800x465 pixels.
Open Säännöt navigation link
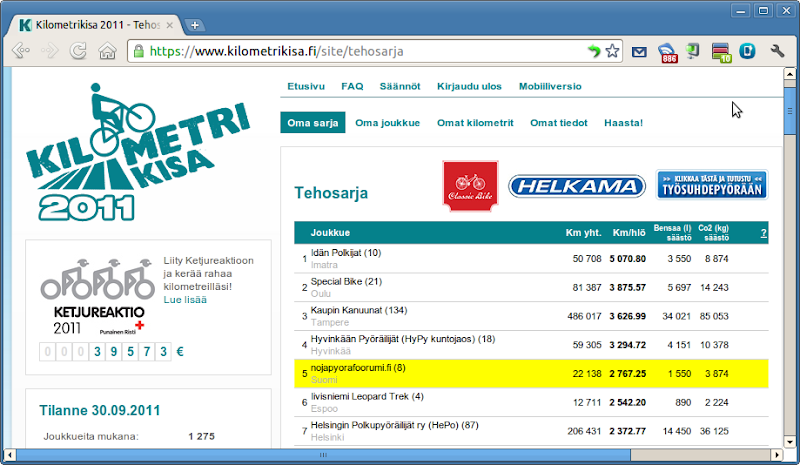(400, 86)
